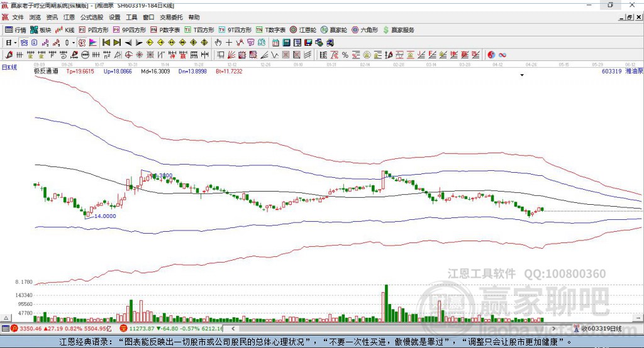Image resolution: width=644 pixels, height=348 pixels.
Task: Select the rectangle drawing tool
Action: [x=221, y=55]
